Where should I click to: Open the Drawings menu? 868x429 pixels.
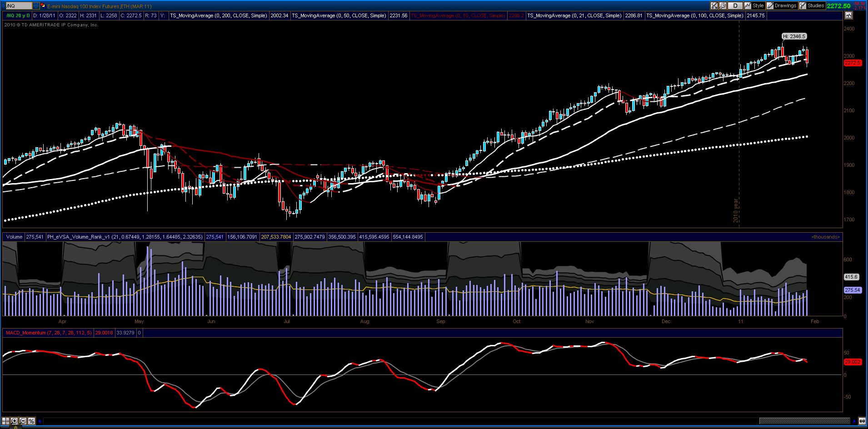pyautogui.click(x=782, y=6)
